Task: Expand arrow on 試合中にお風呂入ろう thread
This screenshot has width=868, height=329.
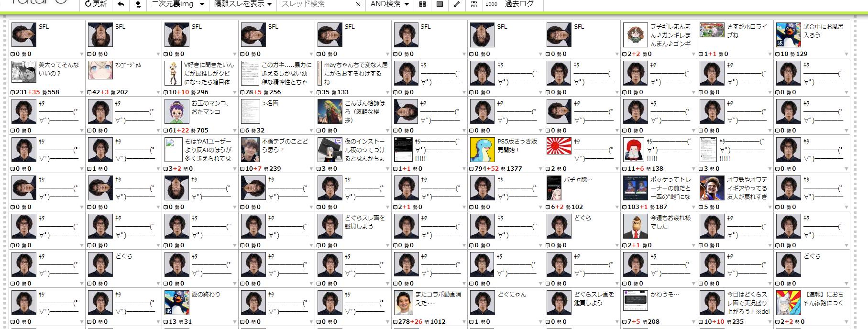Action: tap(846, 54)
